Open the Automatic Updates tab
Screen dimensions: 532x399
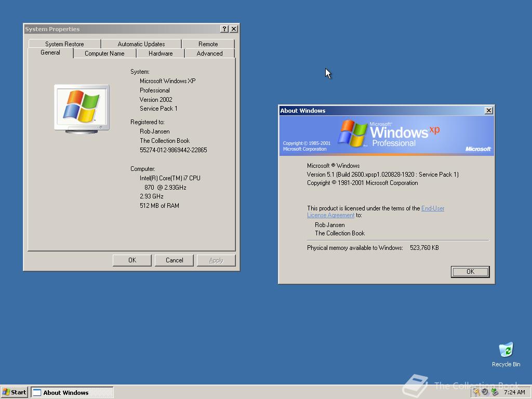click(x=141, y=44)
